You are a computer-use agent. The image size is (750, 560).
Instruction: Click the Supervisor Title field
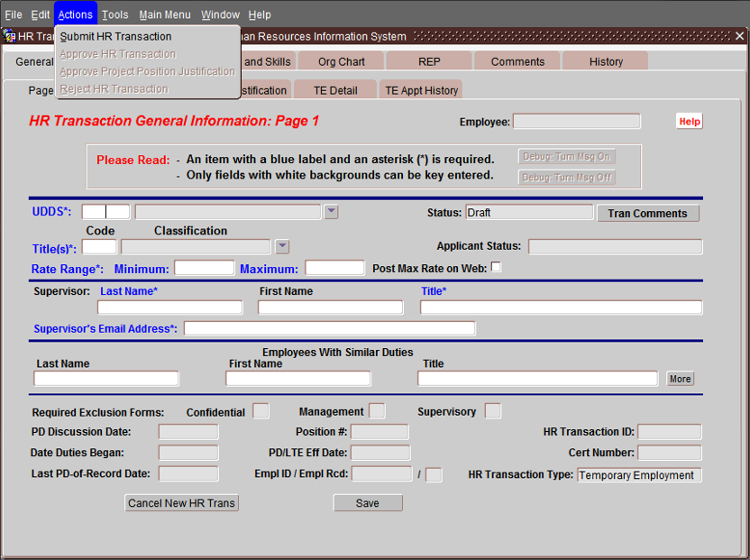561,308
